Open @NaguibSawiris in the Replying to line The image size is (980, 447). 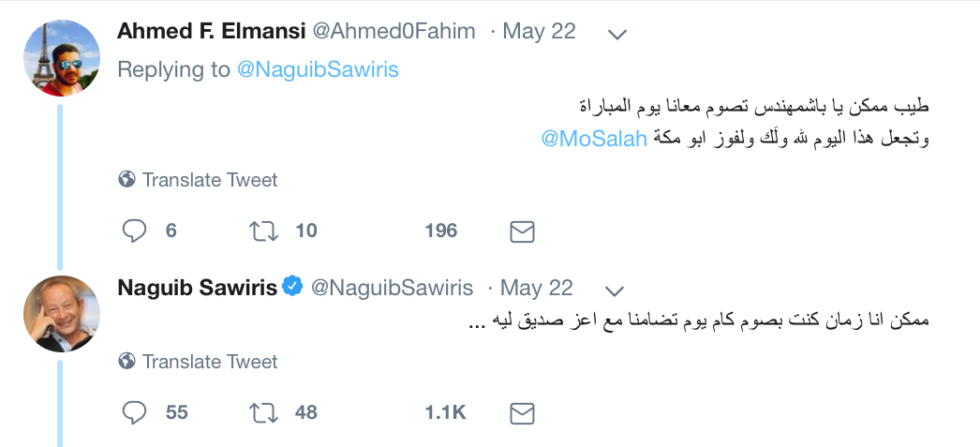click(318, 69)
